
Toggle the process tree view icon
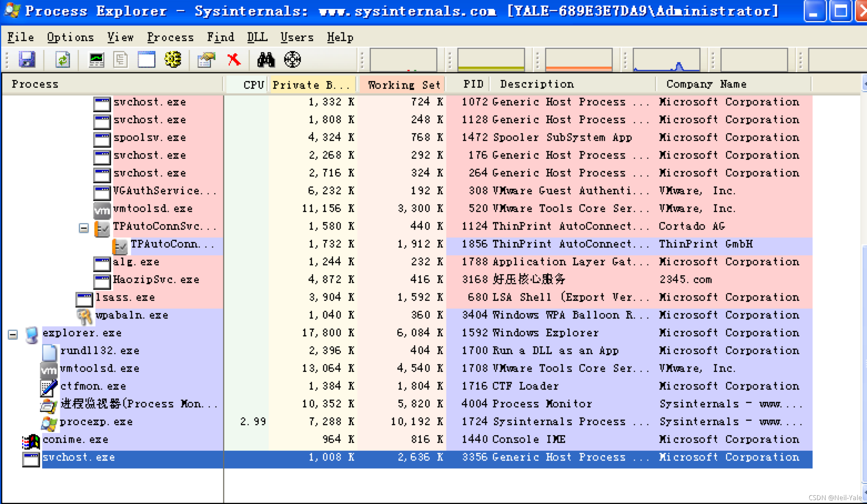point(121,60)
